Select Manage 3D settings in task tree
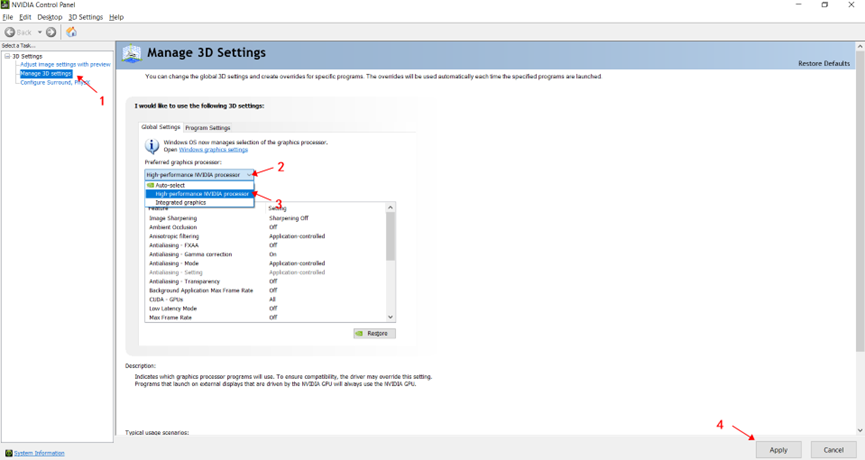This screenshot has width=865, height=460. pos(46,73)
